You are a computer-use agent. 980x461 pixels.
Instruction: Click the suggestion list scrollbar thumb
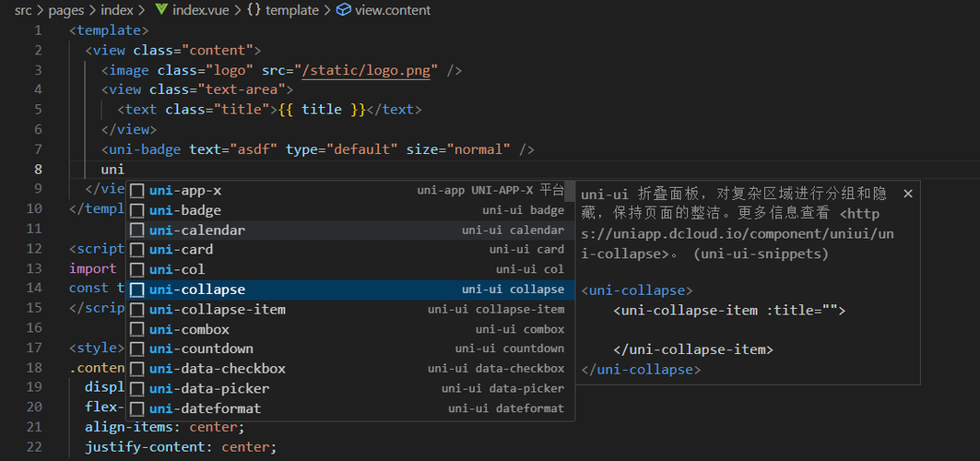(571, 191)
